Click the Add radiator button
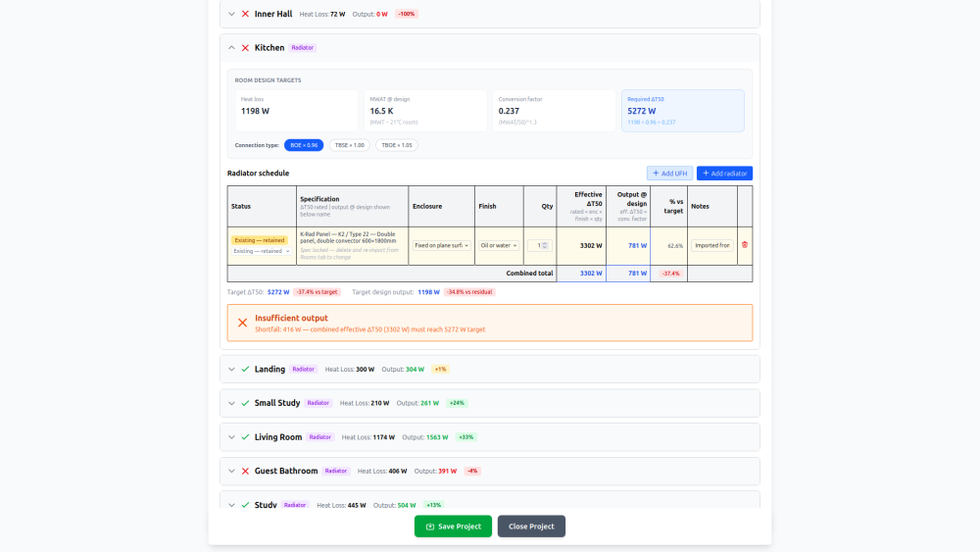The image size is (980, 552). pyautogui.click(x=724, y=174)
